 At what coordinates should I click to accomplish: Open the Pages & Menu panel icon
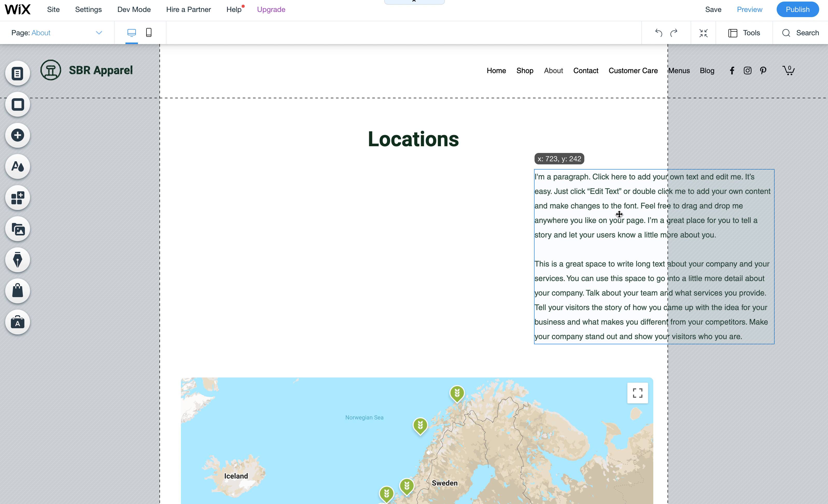coord(17,73)
